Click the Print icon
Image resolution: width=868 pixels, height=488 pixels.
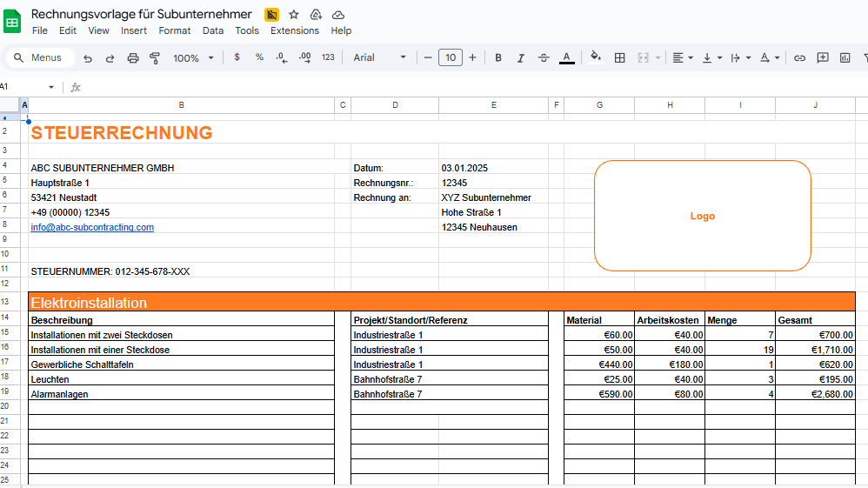coord(133,57)
